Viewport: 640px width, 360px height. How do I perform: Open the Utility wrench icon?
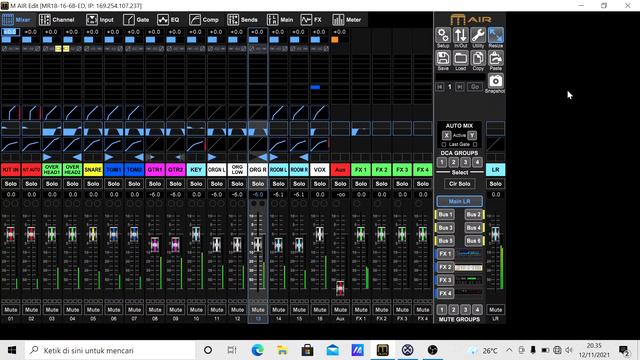pyautogui.click(x=478, y=36)
